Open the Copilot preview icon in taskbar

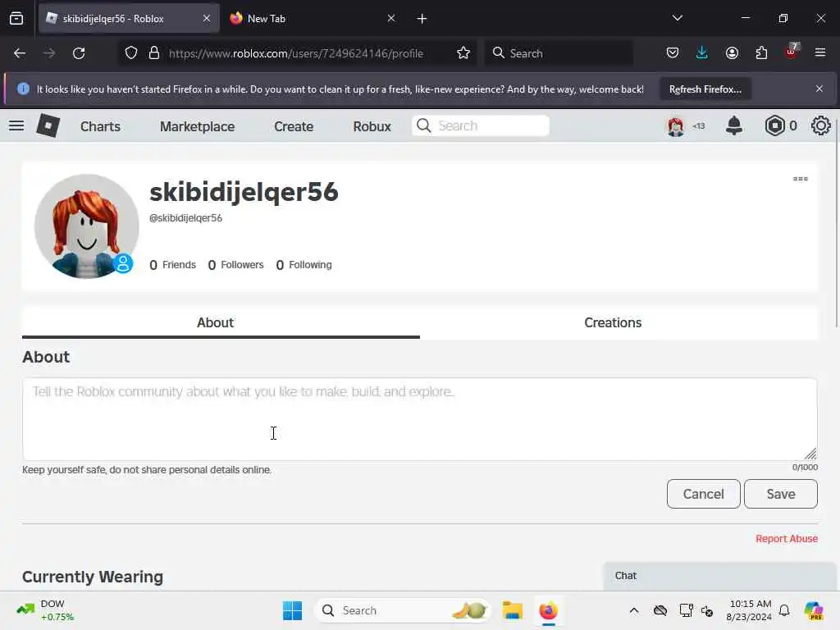814,610
